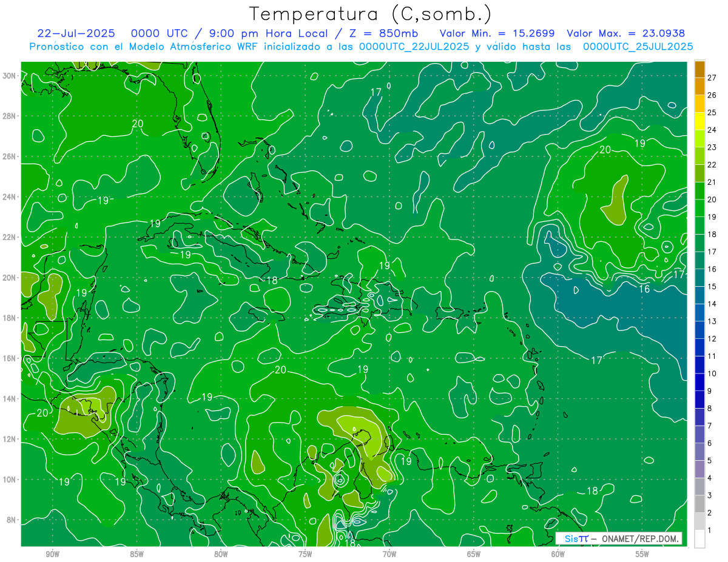This screenshot has width=728, height=562.
Task: Click the '24' value on the color bar scale
Action: tap(712, 129)
